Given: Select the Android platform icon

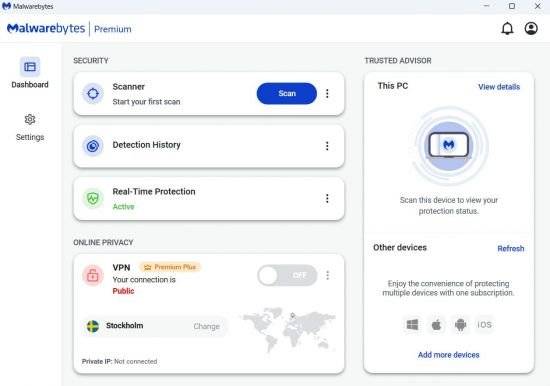Looking at the screenshot, I should (460, 325).
